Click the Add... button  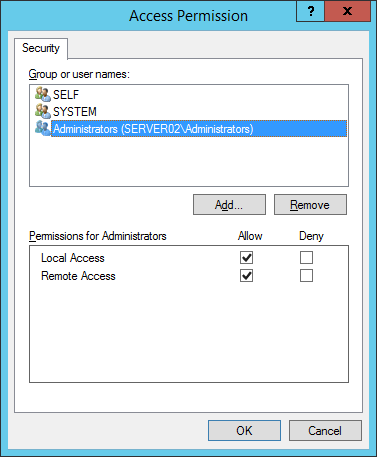click(229, 205)
